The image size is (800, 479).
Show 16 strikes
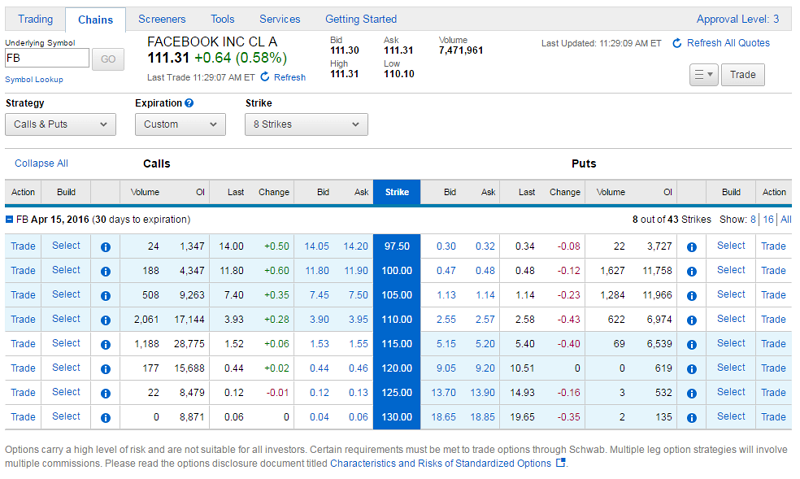[x=768, y=219]
